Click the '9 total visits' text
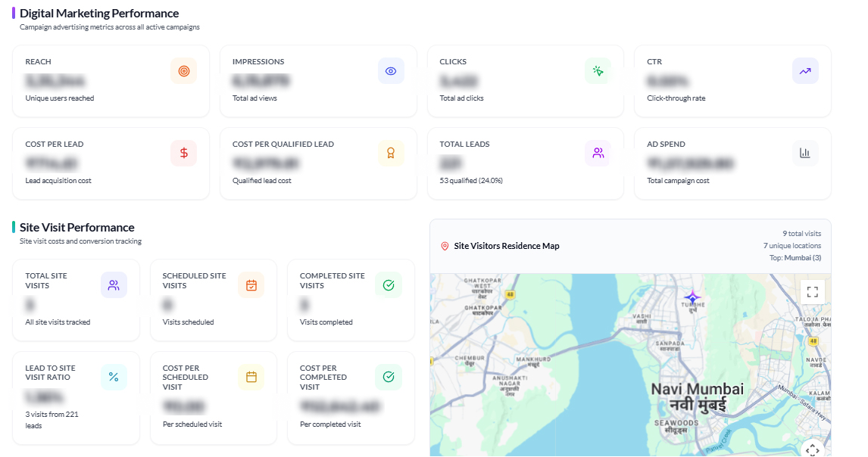The image size is (868, 457). [801, 234]
